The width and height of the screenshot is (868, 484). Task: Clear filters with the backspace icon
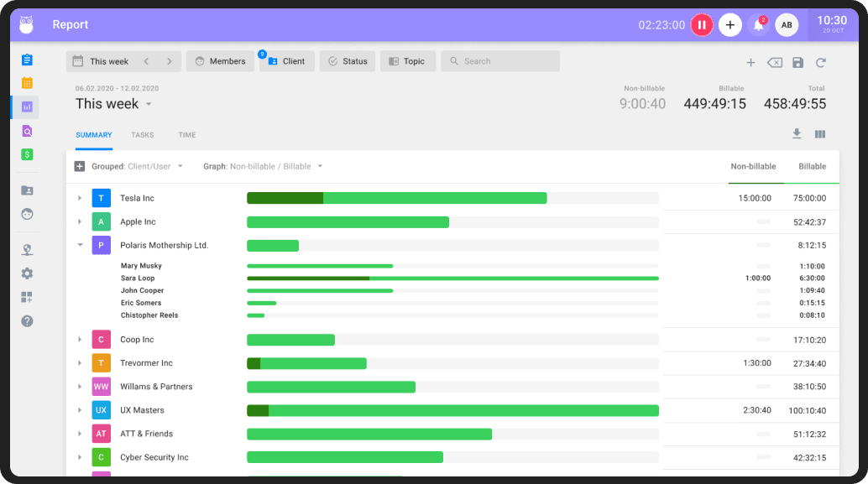coord(775,63)
